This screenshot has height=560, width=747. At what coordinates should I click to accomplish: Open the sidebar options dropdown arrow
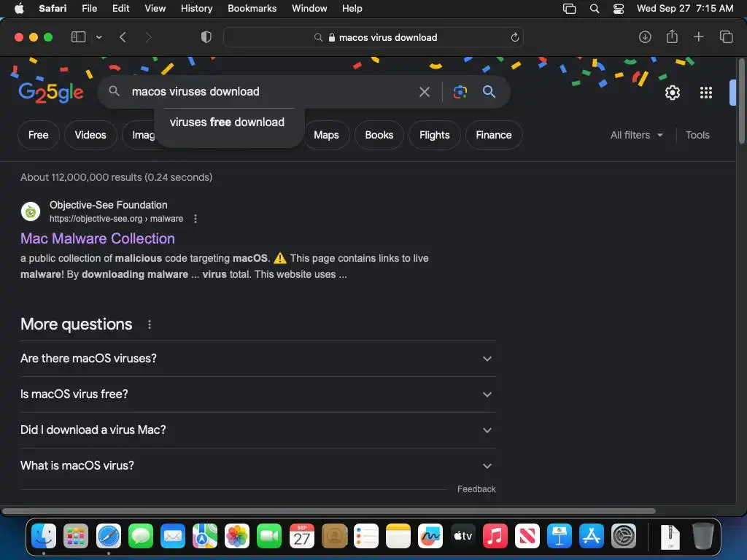pyautogui.click(x=98, y=37)
